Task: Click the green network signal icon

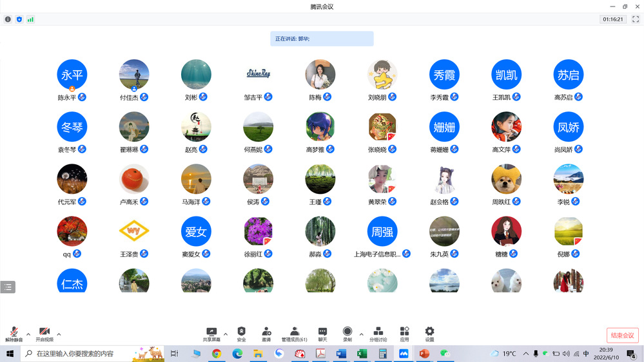Action: [x=30, y=19]
